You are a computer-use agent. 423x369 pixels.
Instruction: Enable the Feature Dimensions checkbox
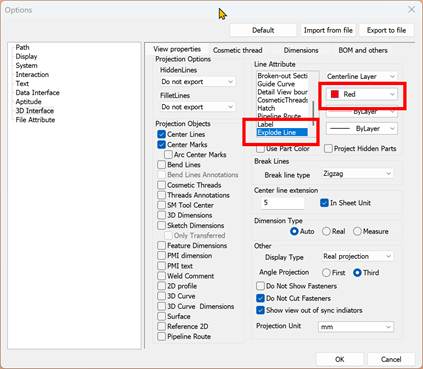coord(162,245)
